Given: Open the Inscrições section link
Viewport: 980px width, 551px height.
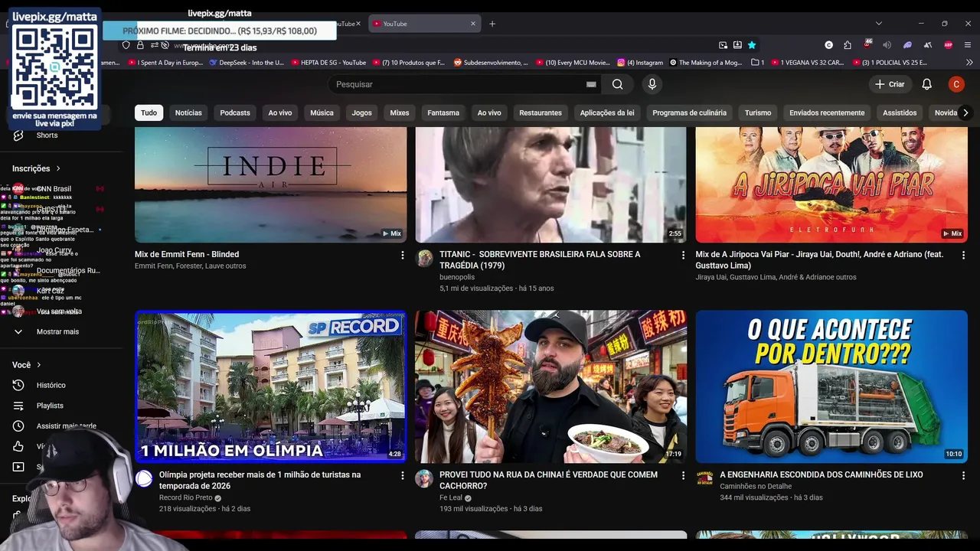Looking at the screenshot, I should tap(36, 168).
